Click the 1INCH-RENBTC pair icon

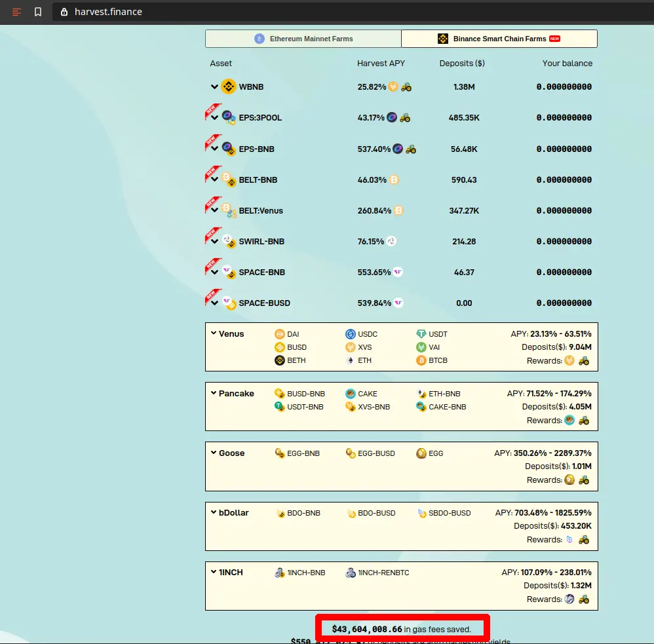pos(351,573)
